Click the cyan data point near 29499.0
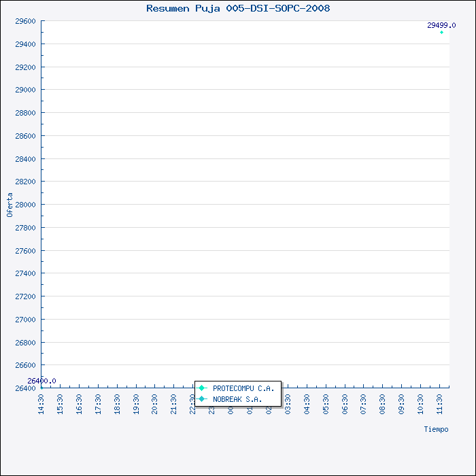The width and height of the screenshot is (476, 476). pyautogui.click(x=441, y=32)
